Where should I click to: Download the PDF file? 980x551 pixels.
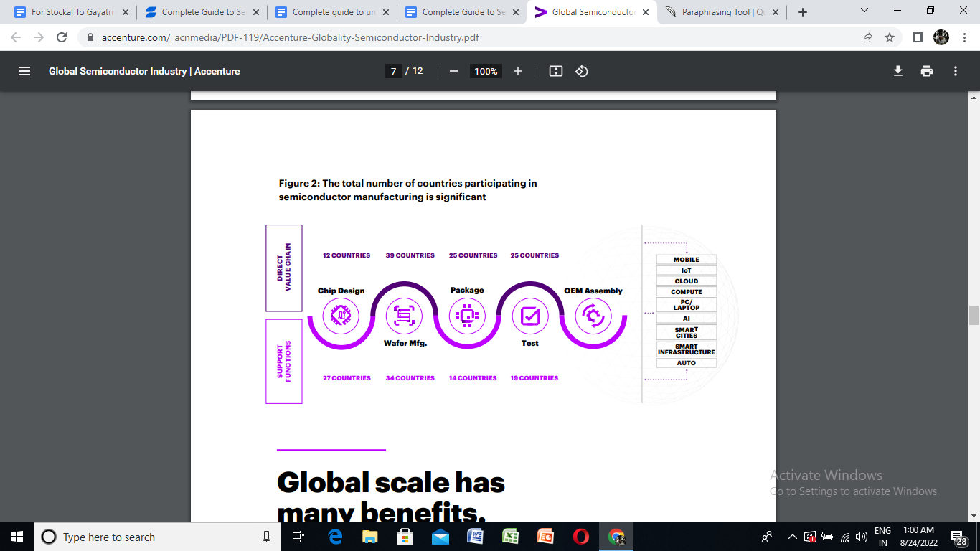click(897, 71)
